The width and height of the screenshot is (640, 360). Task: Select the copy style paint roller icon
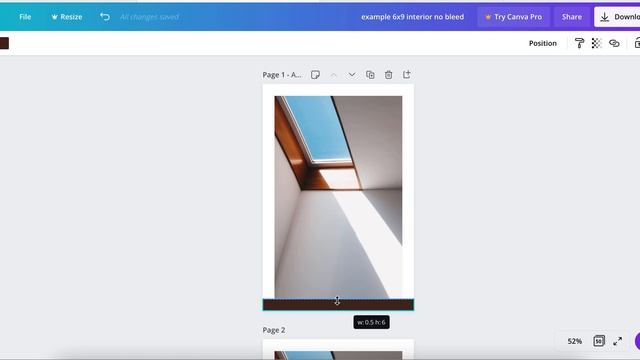[579, 43]
